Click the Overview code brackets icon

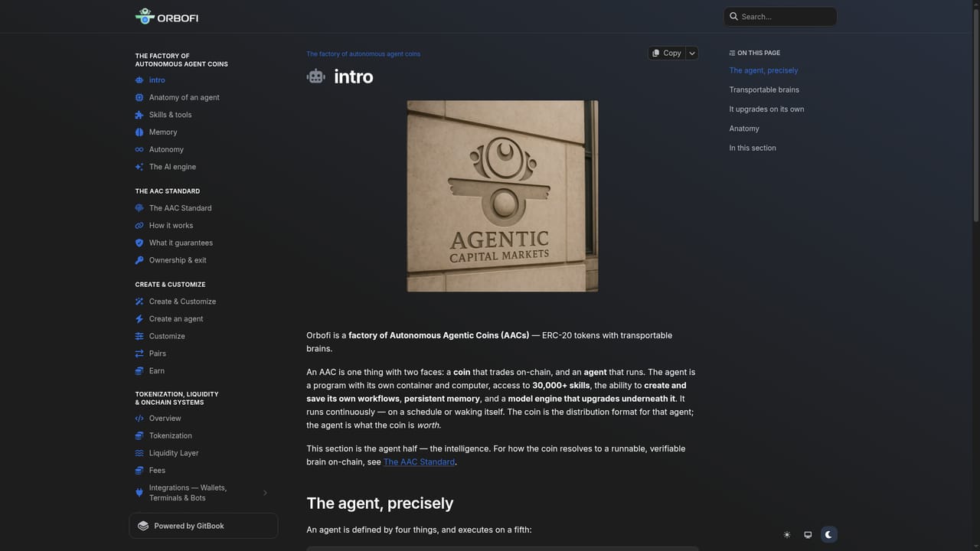(139, 419)
